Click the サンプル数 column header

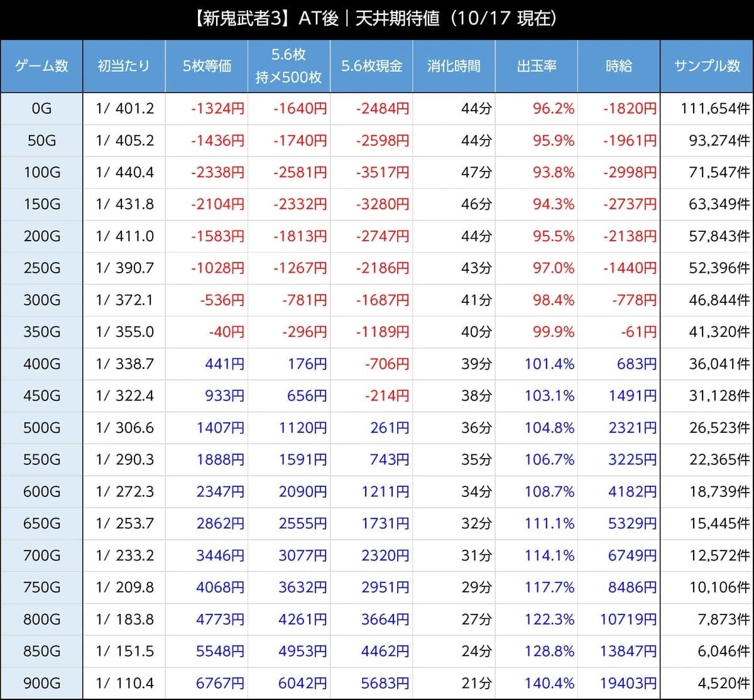707,66
